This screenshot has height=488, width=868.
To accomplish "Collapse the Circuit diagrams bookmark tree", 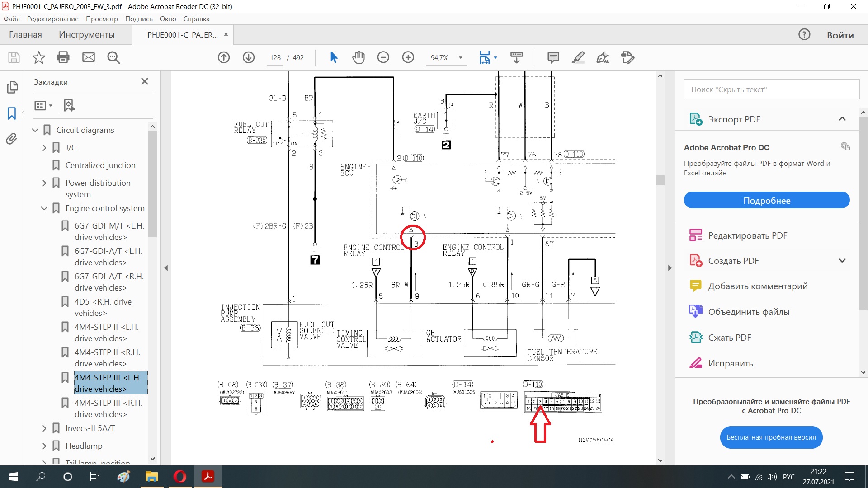I will [x=35, y=130].
